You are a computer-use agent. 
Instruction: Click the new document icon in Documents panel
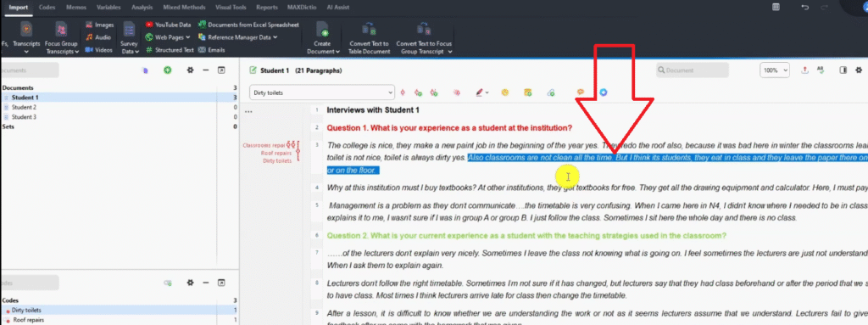tap(145, 70)
